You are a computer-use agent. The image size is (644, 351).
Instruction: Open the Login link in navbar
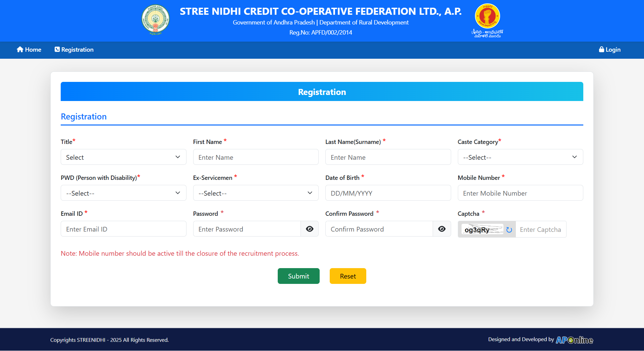coord(609,50)
